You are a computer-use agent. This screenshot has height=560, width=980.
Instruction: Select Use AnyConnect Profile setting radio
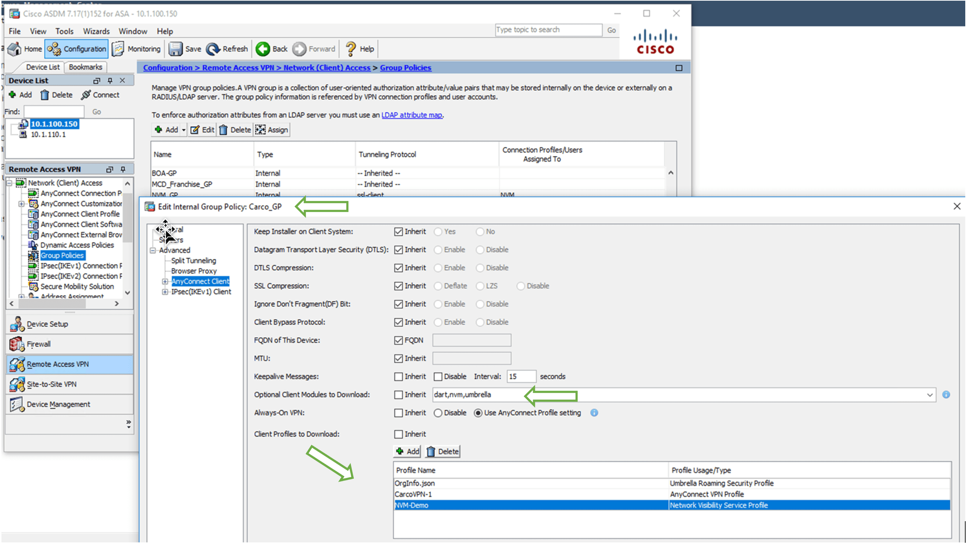click(x=478, y=413)
